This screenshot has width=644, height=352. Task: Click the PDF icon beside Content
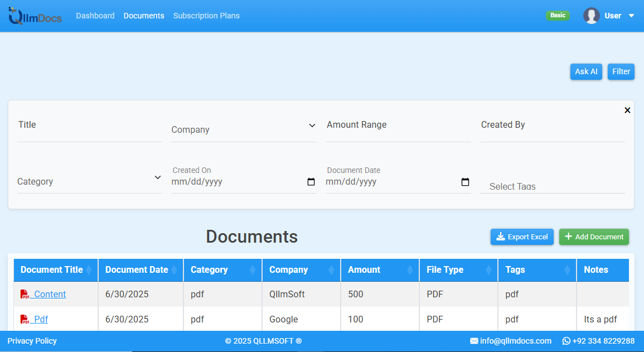(23, 294)
